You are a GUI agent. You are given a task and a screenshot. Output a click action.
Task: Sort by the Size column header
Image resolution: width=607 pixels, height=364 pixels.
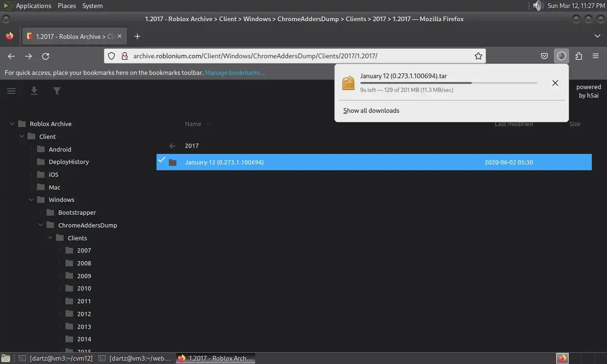tap(575, 124)
